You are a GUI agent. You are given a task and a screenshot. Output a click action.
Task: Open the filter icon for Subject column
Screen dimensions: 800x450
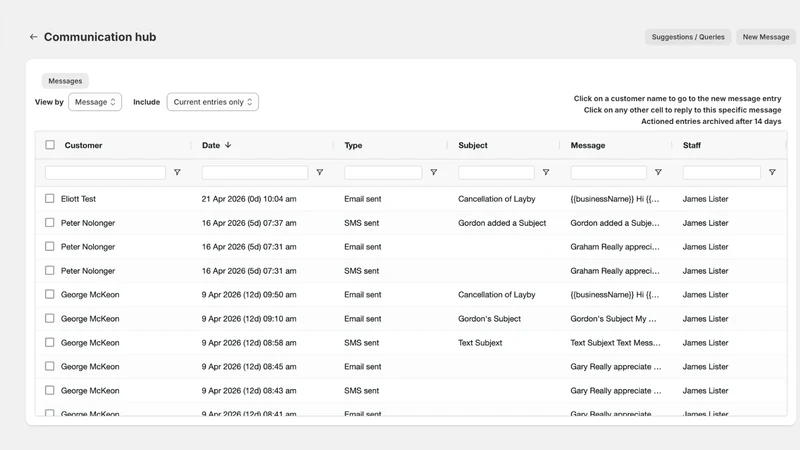pos(545,172)
